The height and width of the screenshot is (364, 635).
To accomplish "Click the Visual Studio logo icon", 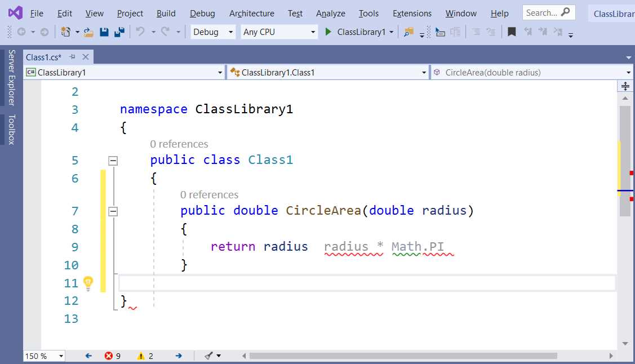I will pos(15,13).
